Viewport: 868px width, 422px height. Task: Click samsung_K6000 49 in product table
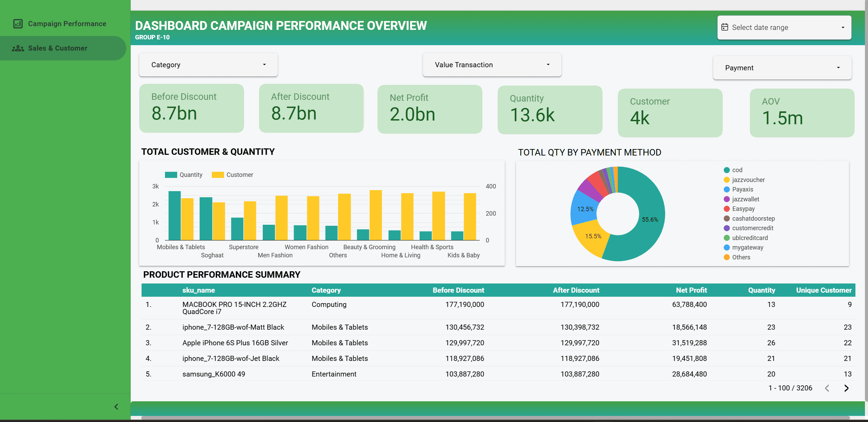(214, 374)
